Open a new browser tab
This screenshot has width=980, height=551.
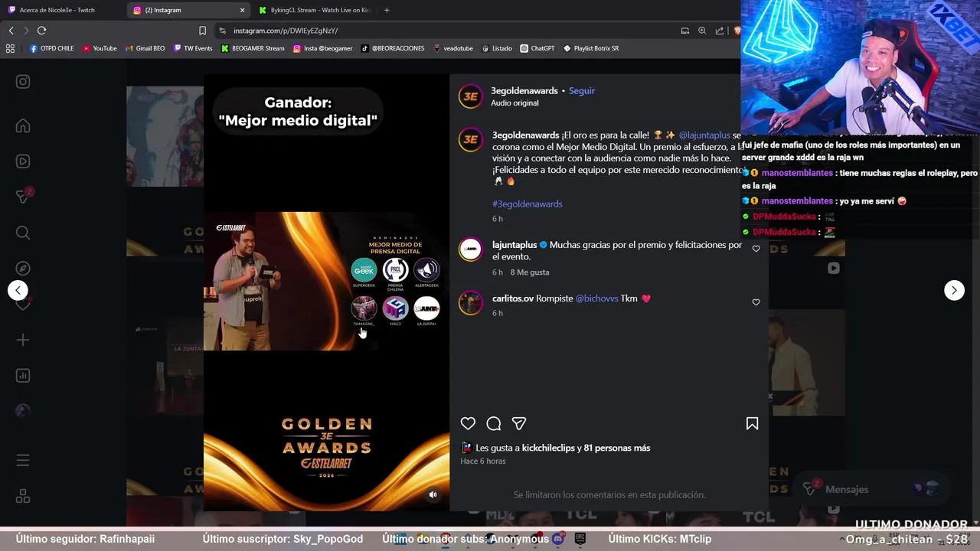coord(387,10)
